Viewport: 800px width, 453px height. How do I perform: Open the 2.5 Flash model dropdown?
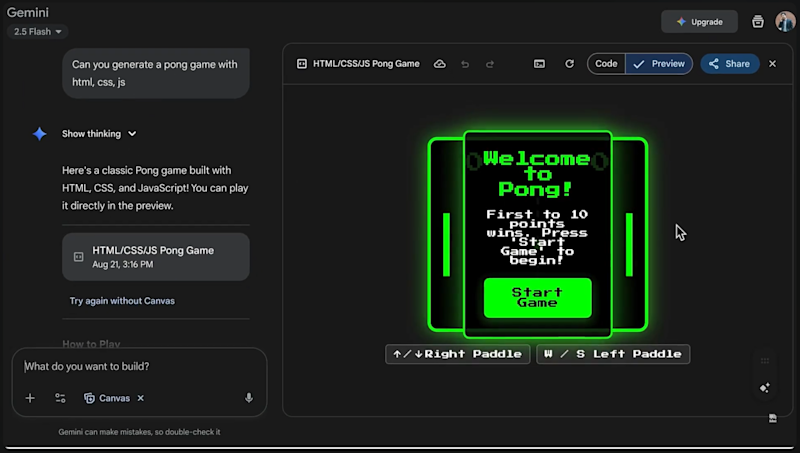(x=37, y=32)
